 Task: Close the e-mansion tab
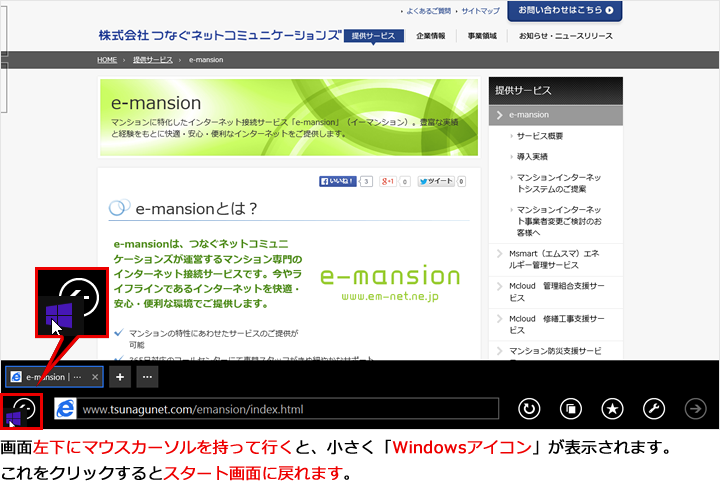click(95, 377)
